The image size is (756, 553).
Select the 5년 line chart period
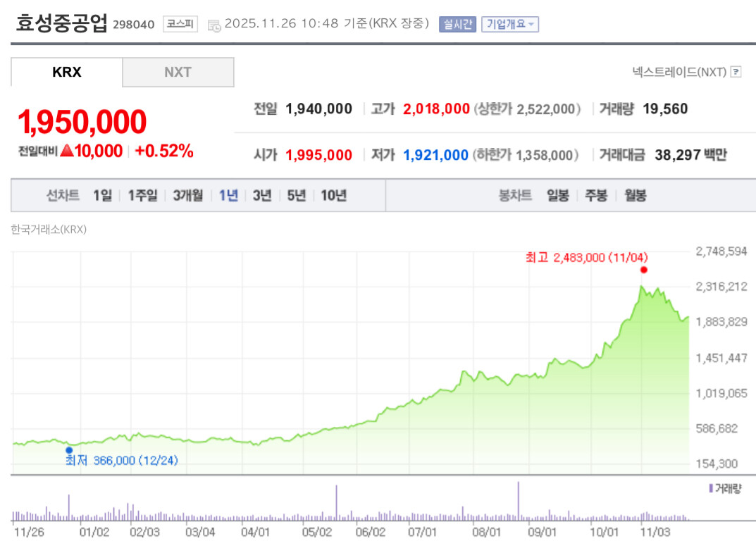click(x=296, y=195)
